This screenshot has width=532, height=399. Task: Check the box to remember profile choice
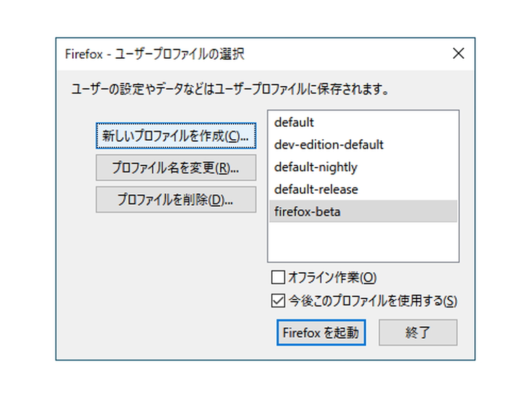click(278, 300)
